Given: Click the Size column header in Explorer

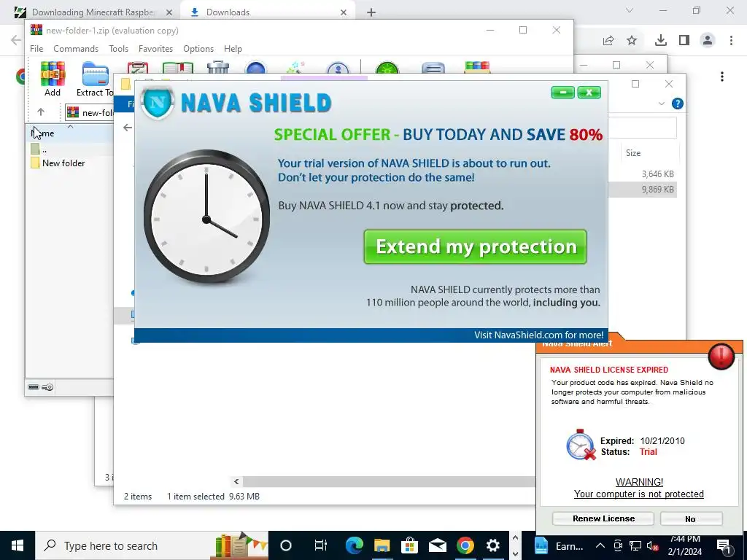Looking at the screenshot, I should coord(633,153).
